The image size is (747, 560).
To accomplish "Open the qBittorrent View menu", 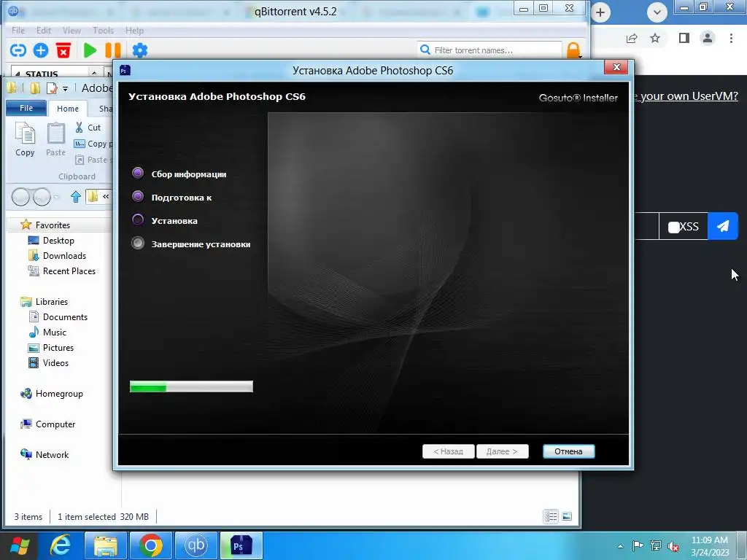I will pyautogui.click(x=71, y=31).
